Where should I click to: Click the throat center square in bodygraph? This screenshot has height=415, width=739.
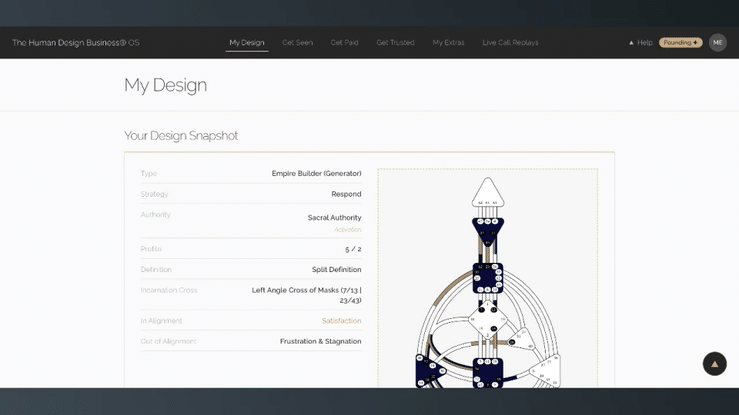(488, 278)
